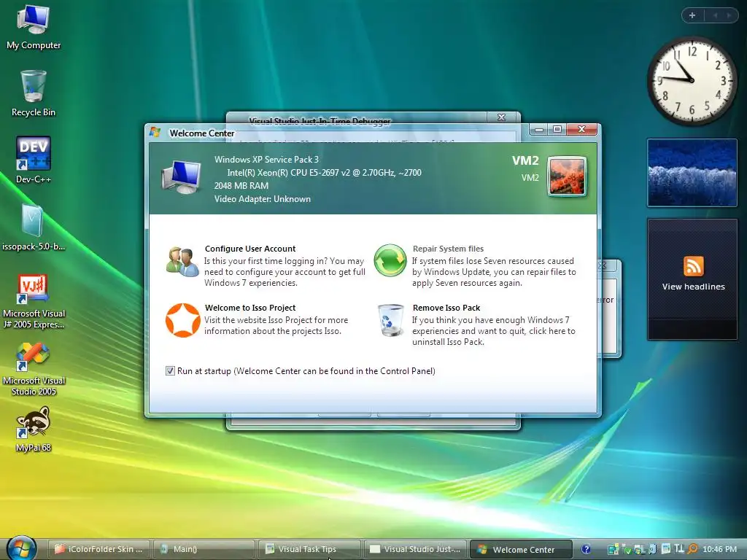Click the green checkmark shield tray icon
The image size is (747, 560).
click(627, 550)
